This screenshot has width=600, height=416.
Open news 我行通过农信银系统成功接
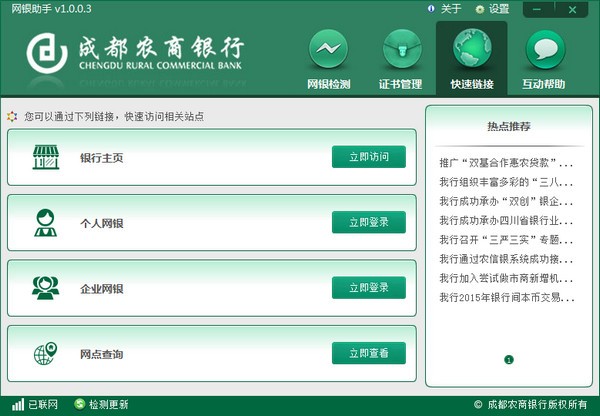[x=506, y=259]
